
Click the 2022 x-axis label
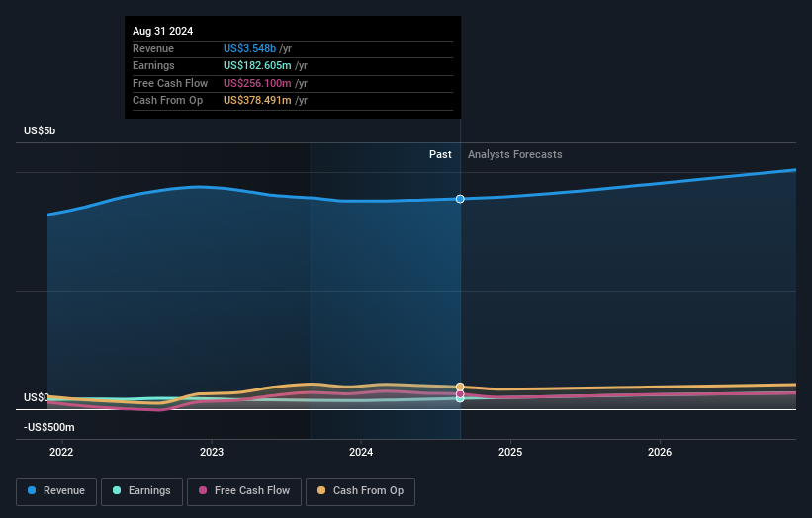click(x=61, y=452)
